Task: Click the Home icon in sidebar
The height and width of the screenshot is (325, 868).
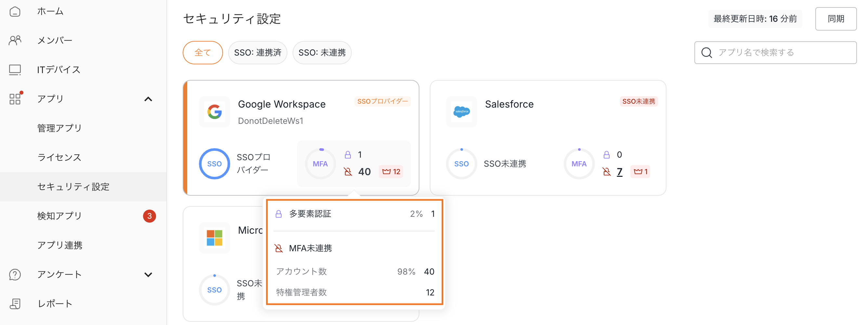Action: coord(15,11)
